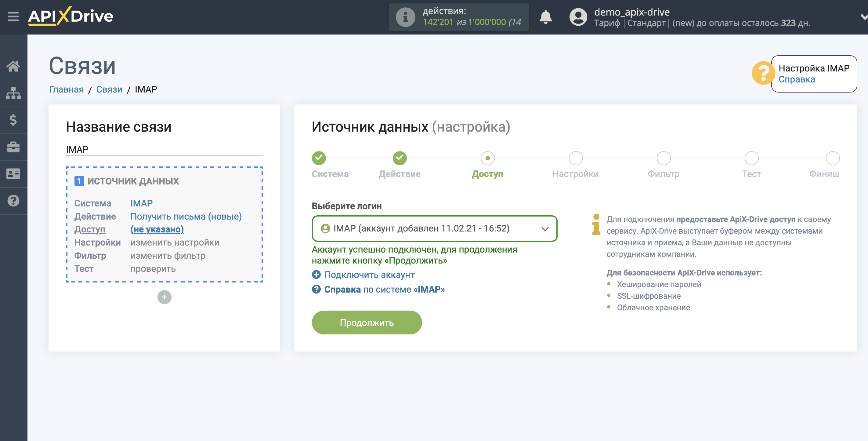
Task: Open the Home sidebar icon
Action: (x=13, y=66)
